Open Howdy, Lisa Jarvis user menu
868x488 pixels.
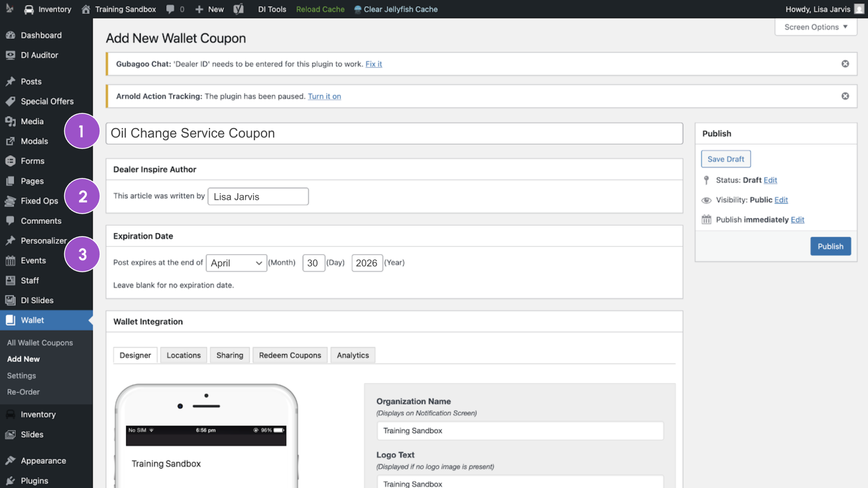point(825,9)
